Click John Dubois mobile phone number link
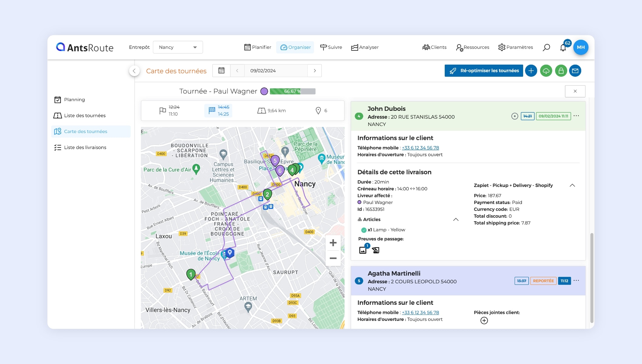 coord(420,148)
